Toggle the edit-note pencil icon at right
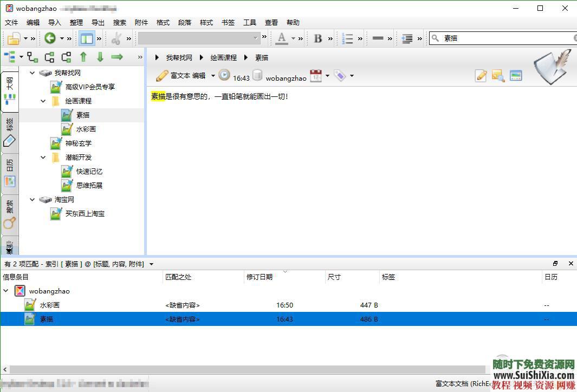 [481, 76]
